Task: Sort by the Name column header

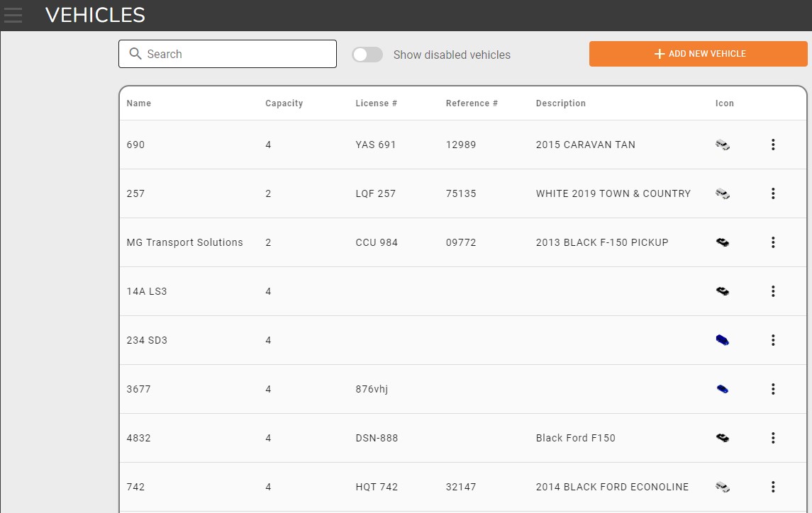Action: click(139, 103)
